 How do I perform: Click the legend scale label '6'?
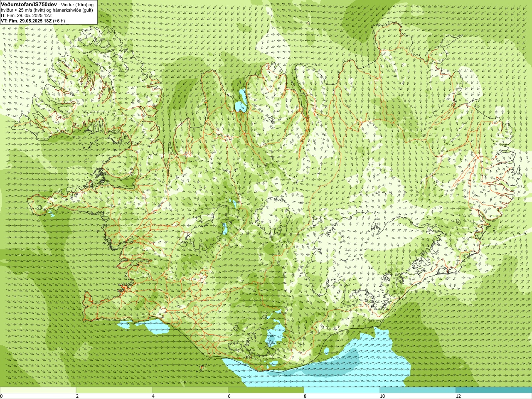229,396
